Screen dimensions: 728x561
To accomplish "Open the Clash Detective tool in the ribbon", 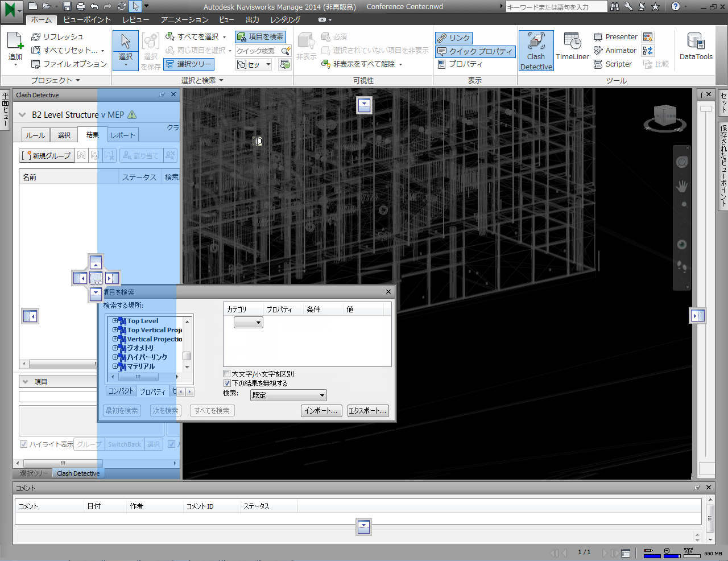I will (536, 51).
